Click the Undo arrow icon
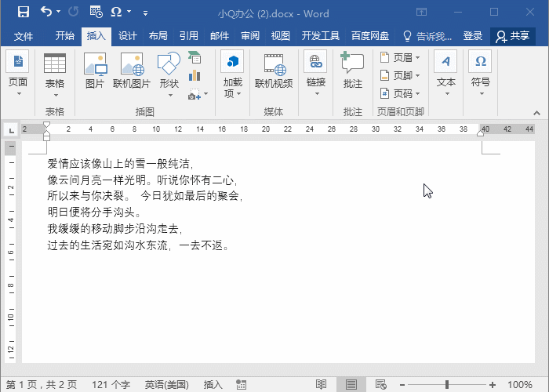Image resolution: width=549 pixels, height=392 pixels. coord(46,13)
